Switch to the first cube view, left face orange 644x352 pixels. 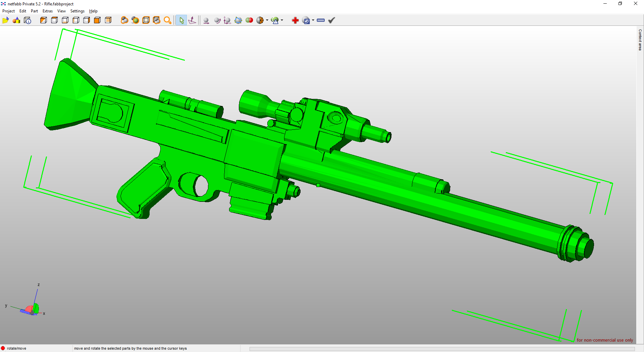(x=44, y=20)
